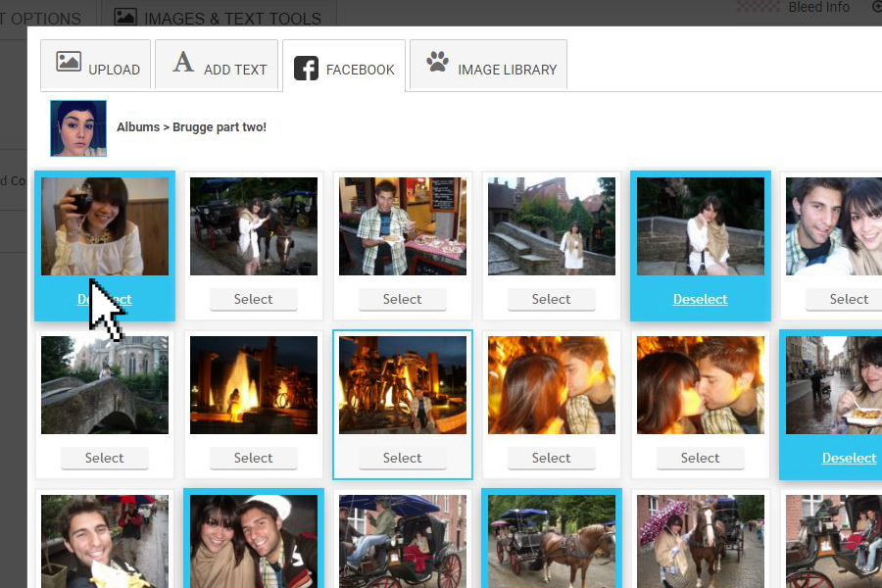Click the Images & Text Tools tab
882x588 pixels.
point(219,17)
